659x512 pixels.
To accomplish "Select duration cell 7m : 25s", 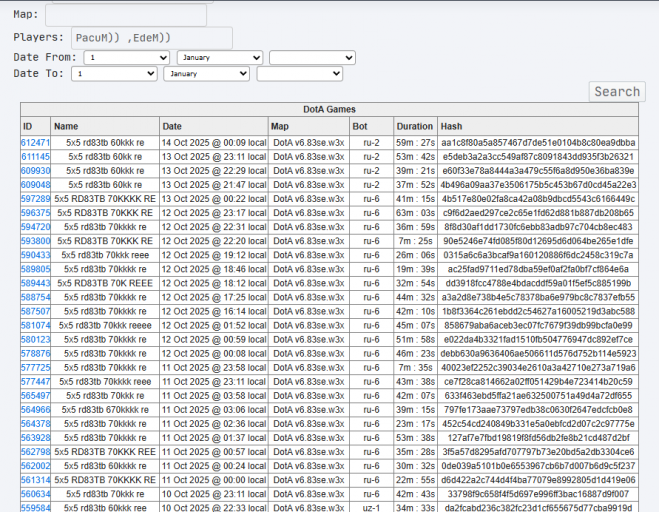I will pyautogui.click(x=415, y=241).
